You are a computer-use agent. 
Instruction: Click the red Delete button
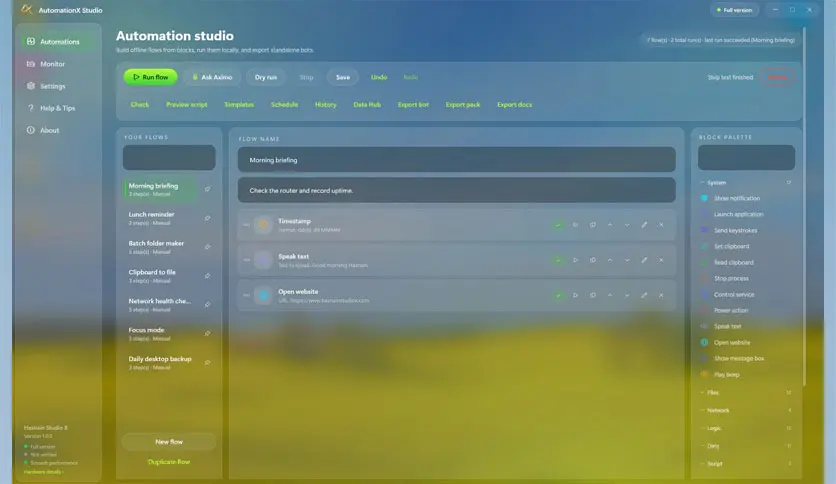tap(777, 77)
